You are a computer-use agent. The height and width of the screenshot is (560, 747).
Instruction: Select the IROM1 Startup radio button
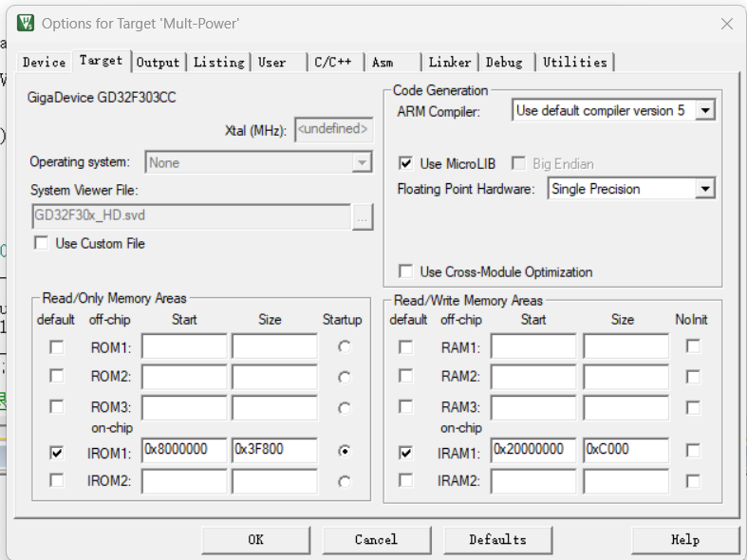pos(344,451)
